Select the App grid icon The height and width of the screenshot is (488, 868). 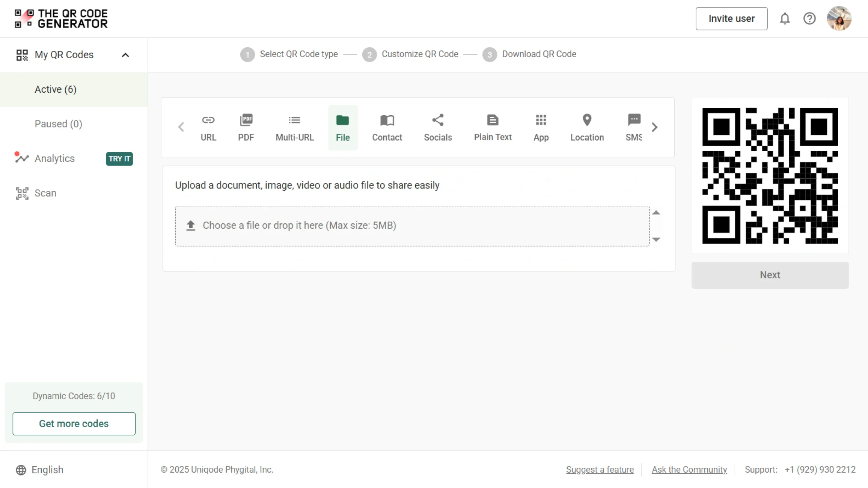pyautogui.click(x=541, y=128)
